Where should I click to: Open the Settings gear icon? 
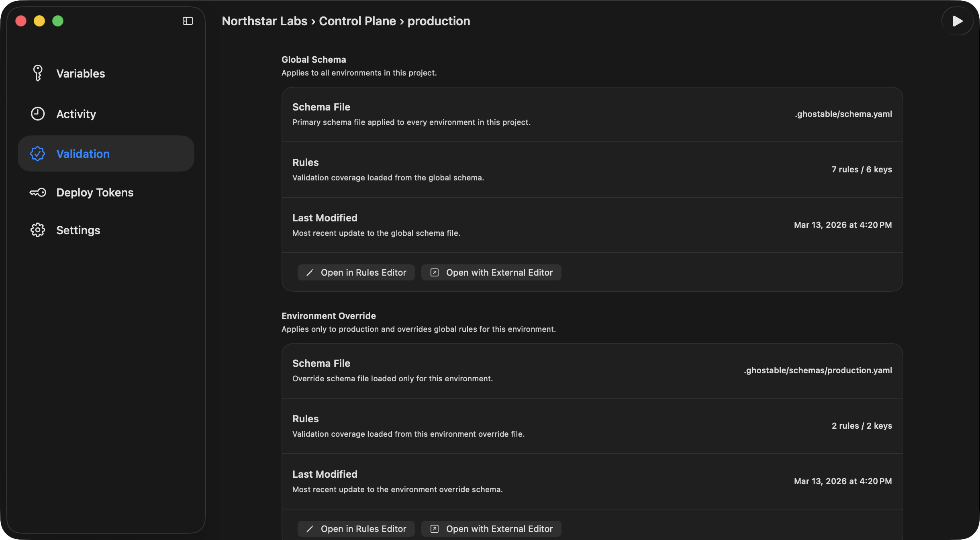[x=37, y=230]
